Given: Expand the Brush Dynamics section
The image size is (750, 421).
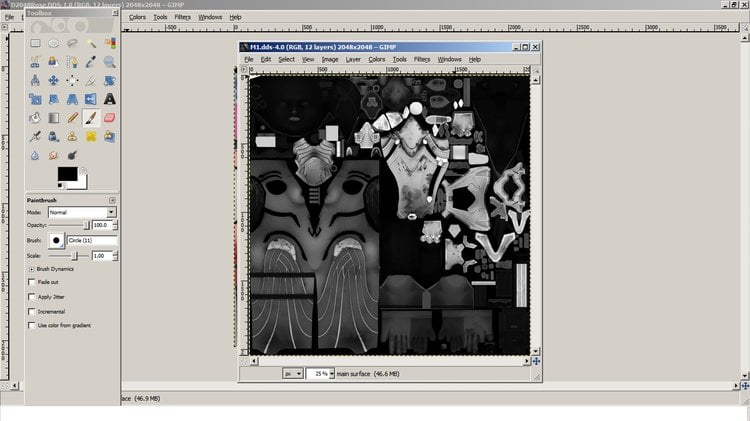Looking at the screenshot, I should (32, 269).
